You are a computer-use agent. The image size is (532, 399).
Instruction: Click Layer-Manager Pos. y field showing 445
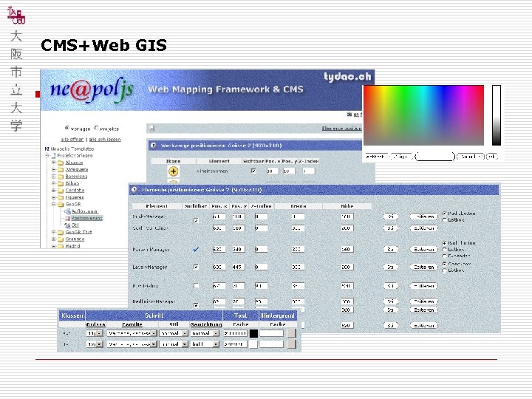pyautogui.click(x=239, y=267)
